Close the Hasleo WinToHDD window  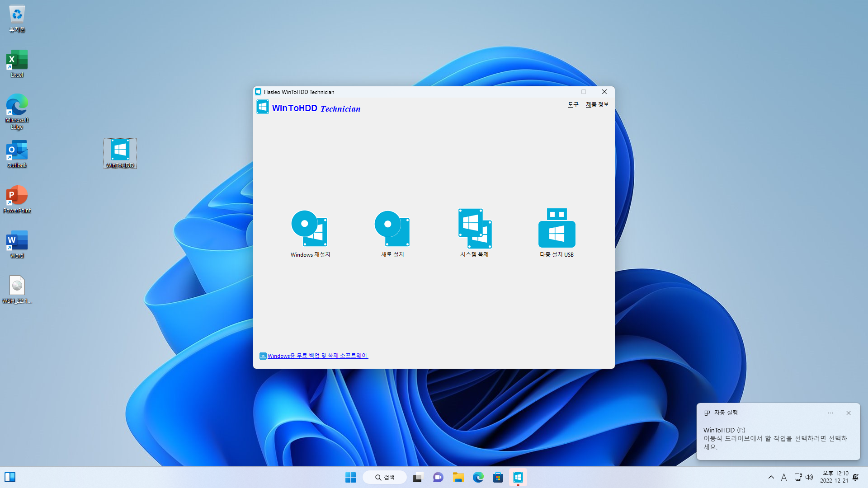(x=604, y=92)
